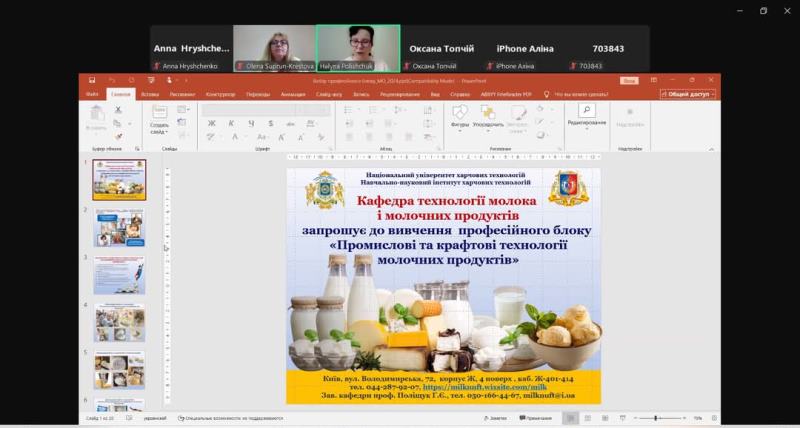Start the slideshow from the status bar icon
This screenshot has width=800, height=428.
[x=620, y=418]
